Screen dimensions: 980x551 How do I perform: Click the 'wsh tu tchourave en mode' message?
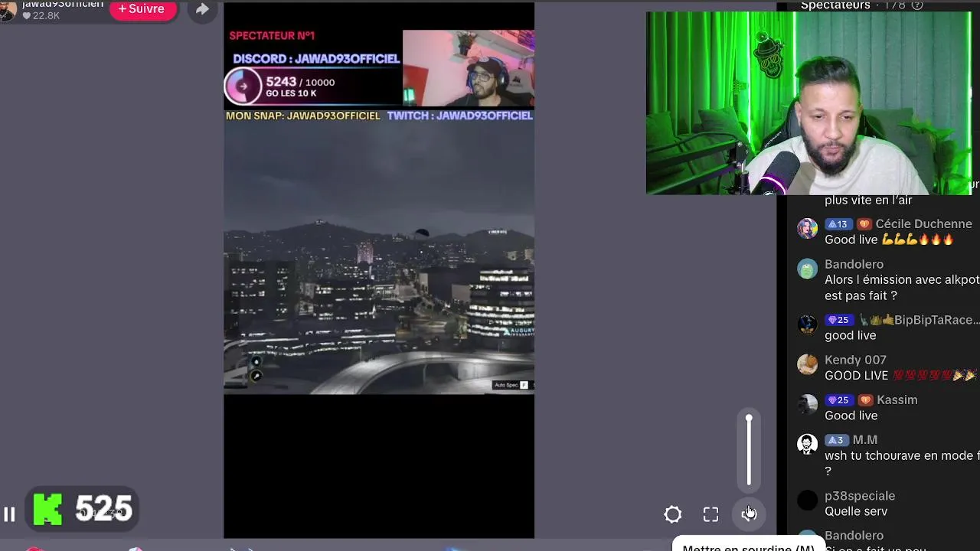click(902, 464)
